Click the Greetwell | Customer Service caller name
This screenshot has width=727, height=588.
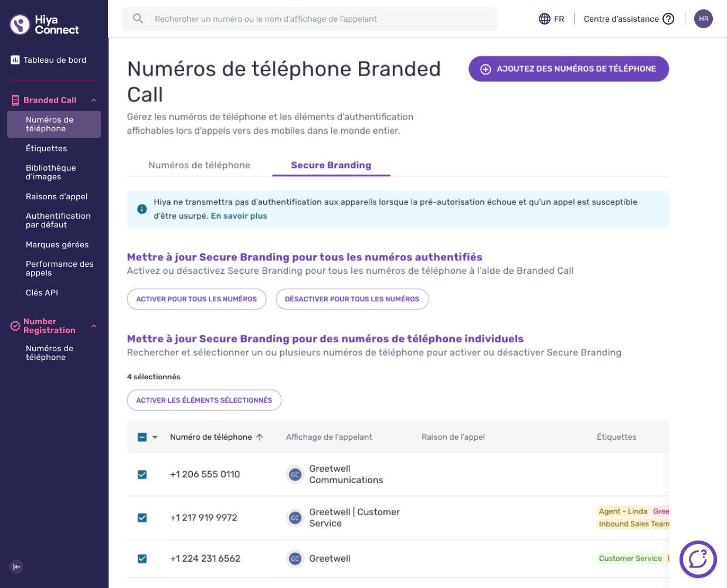(354, 518)
